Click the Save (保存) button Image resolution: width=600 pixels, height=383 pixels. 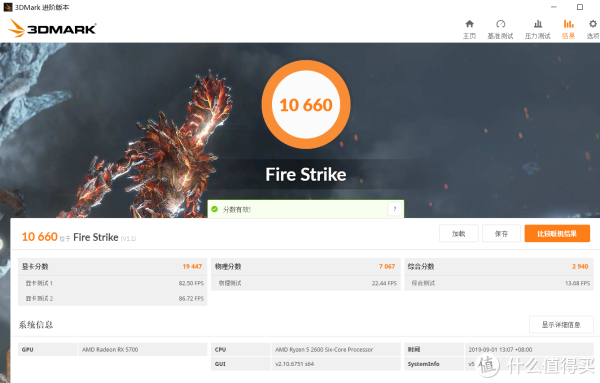(x=501, y=233)
